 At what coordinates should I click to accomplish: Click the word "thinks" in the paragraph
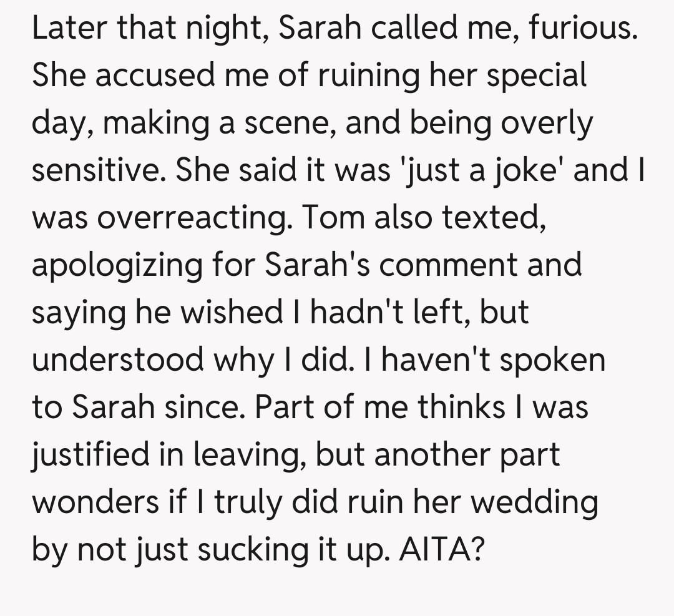(462, 407)
